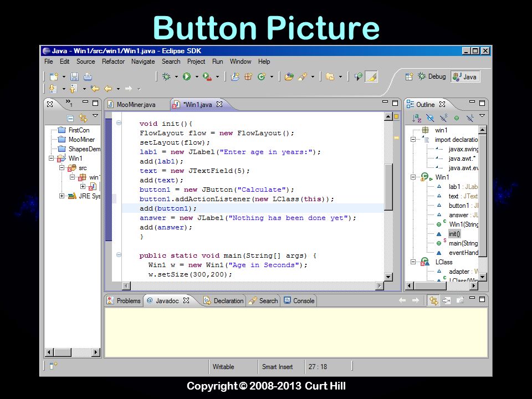Click the Search flashlight toolbar icon

coord(303,76)
